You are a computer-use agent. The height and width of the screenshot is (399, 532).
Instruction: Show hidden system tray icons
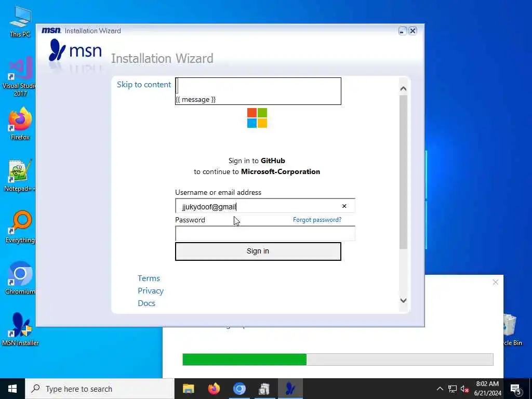pos(440,389)
